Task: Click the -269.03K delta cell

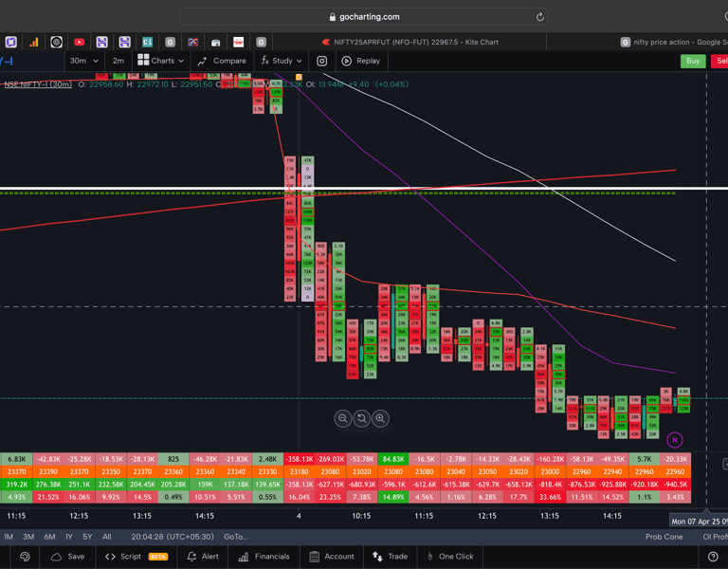Action: tap(331, 459)
